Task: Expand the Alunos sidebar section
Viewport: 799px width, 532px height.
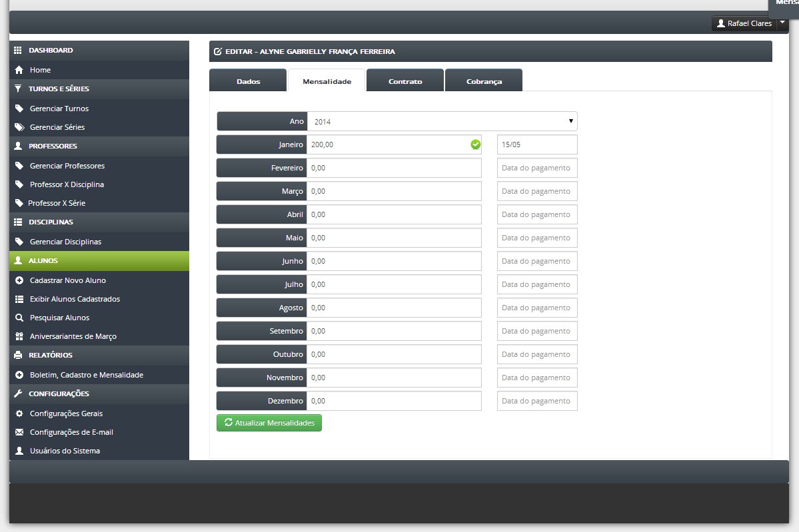Action: (99, 260)
